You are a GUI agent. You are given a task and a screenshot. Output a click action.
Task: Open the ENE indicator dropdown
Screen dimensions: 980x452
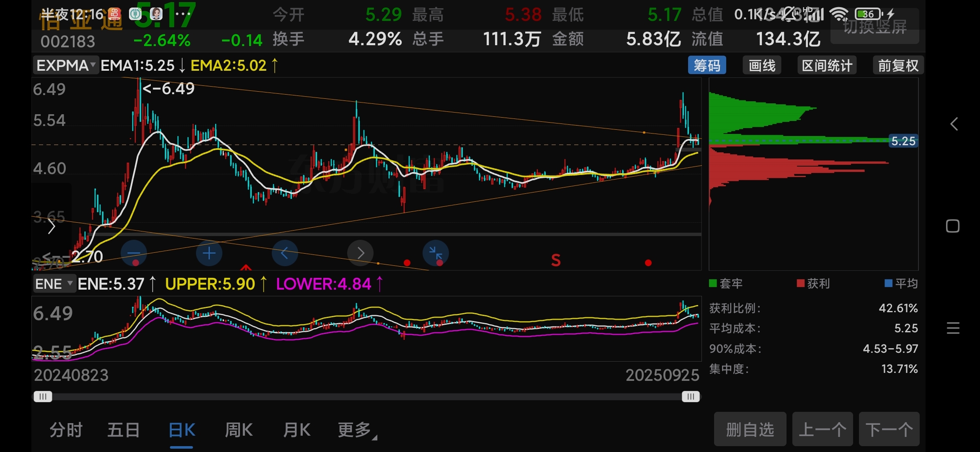54,284
